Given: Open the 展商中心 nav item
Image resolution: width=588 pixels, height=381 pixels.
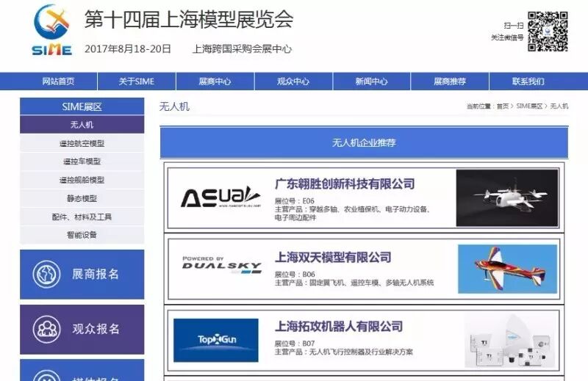Looking at the screenshot, I should pos(215,81).
